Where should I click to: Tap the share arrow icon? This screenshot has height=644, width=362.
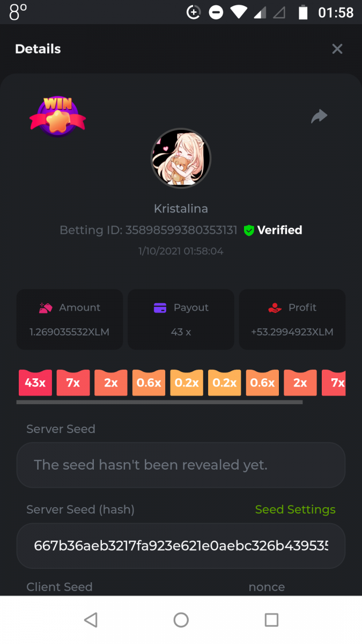point(319,116)
